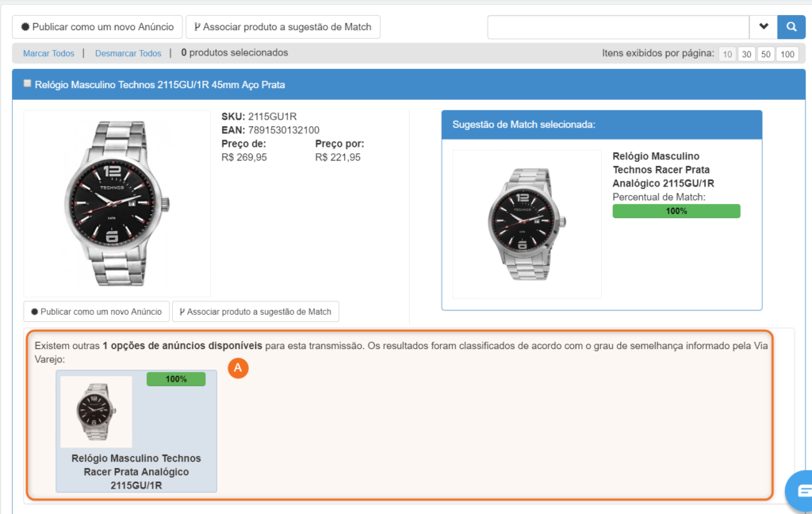Click top Associar produto a sugestão de Match
812x514 pixels.
point(283,27)
